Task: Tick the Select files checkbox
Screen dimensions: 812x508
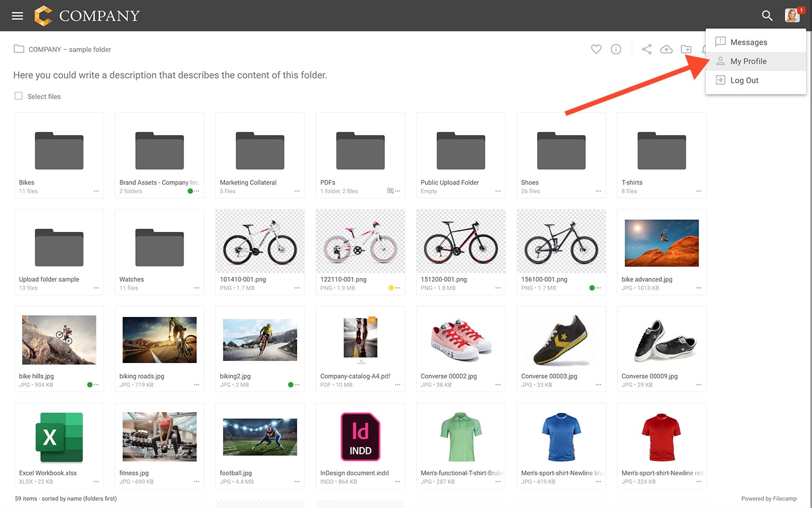Action: 19,96
